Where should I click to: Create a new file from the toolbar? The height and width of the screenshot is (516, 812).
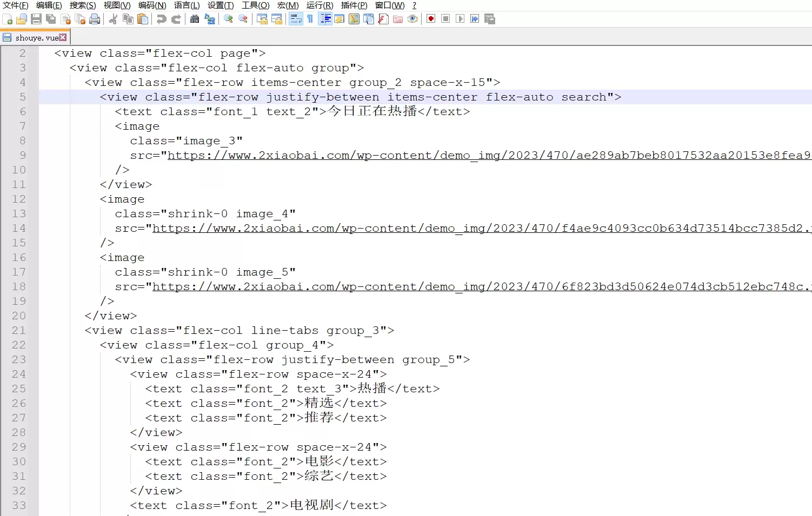click(x=8, y=19)
